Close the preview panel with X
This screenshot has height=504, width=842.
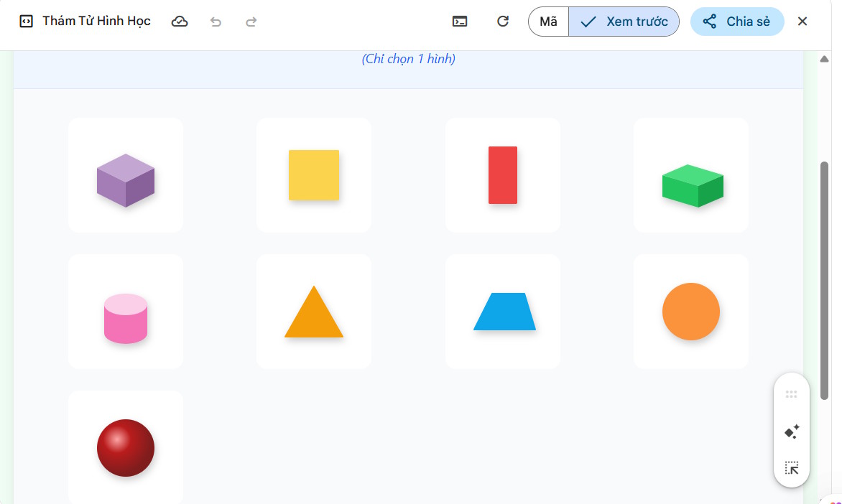pyautogui.click(x=802, y=22)
